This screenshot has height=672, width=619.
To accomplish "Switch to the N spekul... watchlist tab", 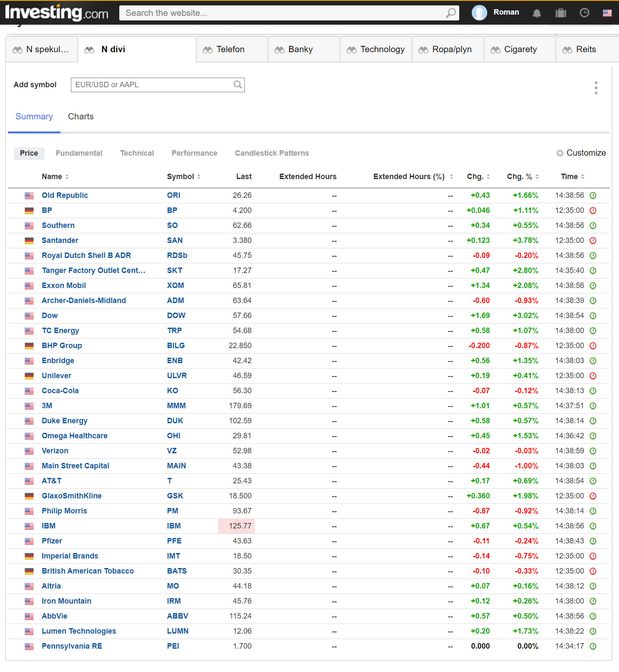I will [x=42, y=49].
